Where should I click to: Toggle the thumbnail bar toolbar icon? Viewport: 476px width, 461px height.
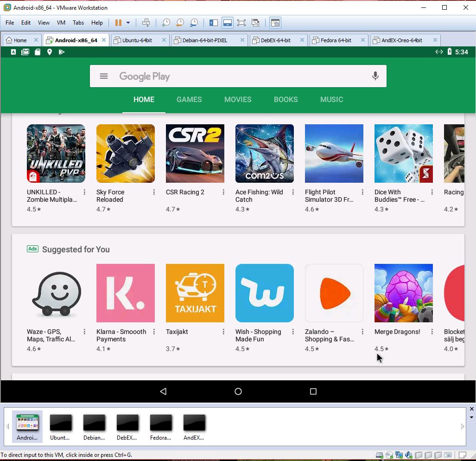click(228, 23)
